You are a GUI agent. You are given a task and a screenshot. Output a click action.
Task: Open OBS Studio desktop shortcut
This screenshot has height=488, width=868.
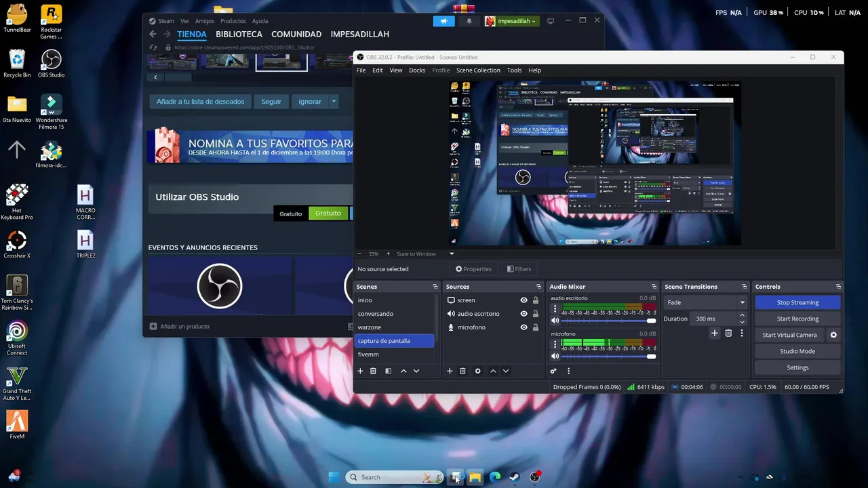(x=51, y=64)
